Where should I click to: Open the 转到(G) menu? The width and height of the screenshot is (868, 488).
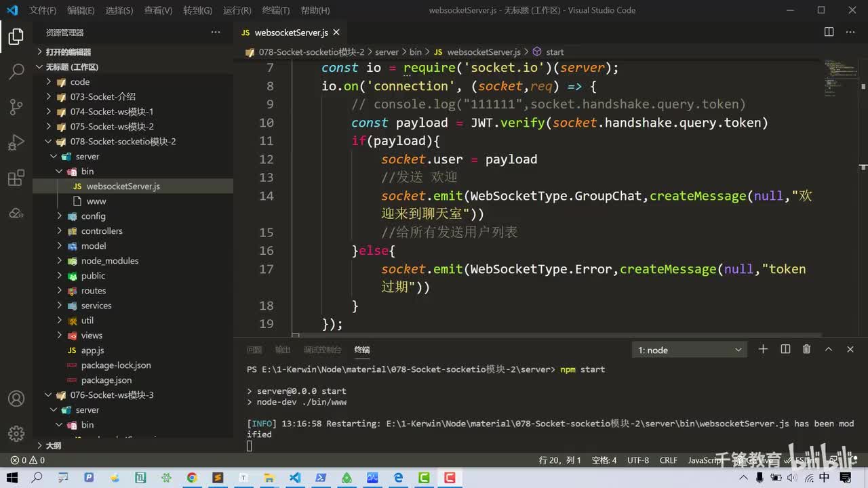pyautogui.click(x=197, y=11)
